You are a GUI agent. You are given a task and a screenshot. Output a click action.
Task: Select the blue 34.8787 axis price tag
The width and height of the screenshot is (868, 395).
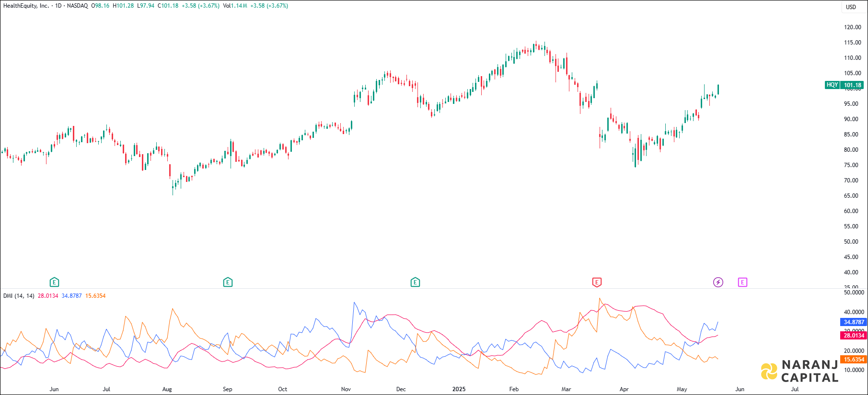(x=854, y=322)
